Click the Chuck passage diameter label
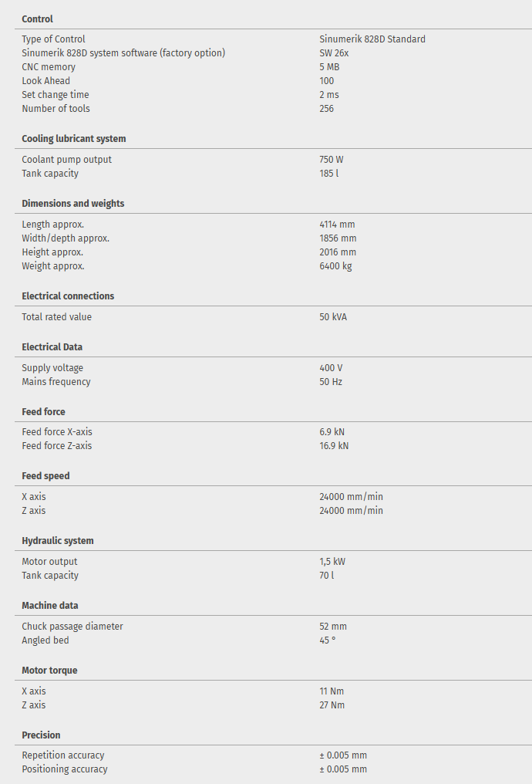This screenshot has width=532, height=784. tap(72, 627)
